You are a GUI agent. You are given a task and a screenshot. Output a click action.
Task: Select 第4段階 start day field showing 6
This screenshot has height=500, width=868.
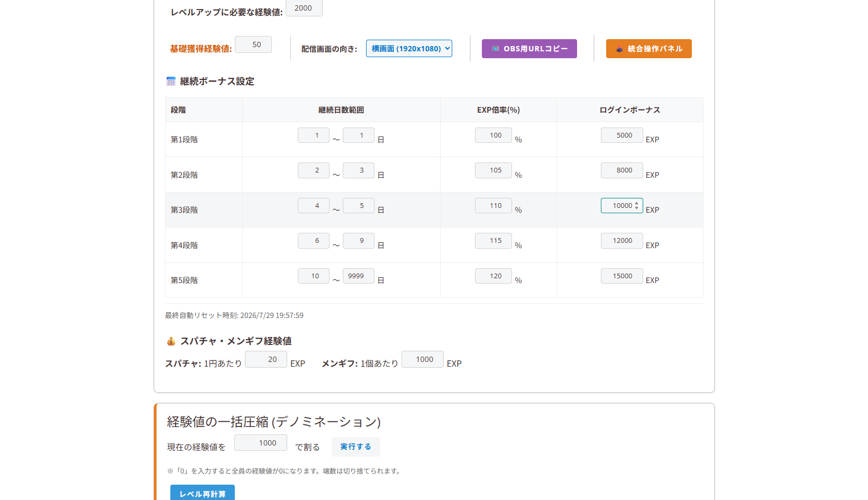point(314,240)
